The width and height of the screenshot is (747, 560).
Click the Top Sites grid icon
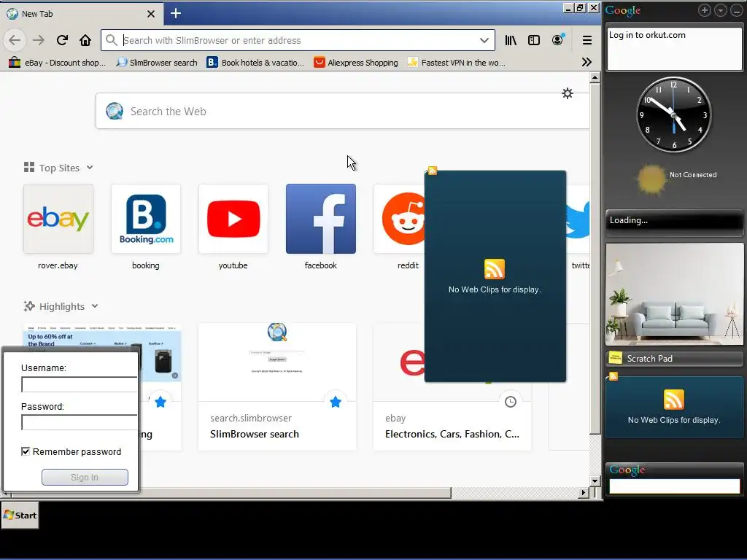[x=29, y=167]
